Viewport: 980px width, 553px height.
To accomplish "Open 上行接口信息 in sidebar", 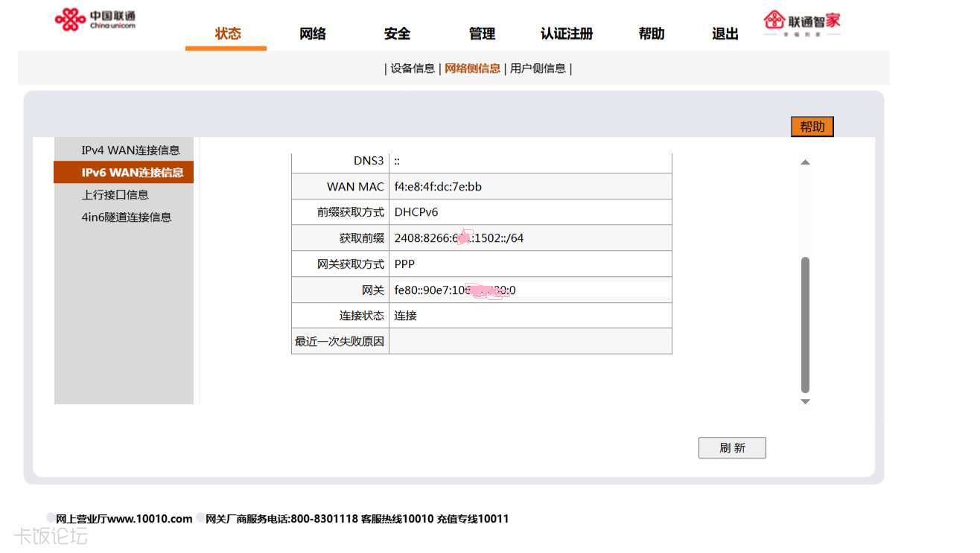I will click(x=115, y=195).
